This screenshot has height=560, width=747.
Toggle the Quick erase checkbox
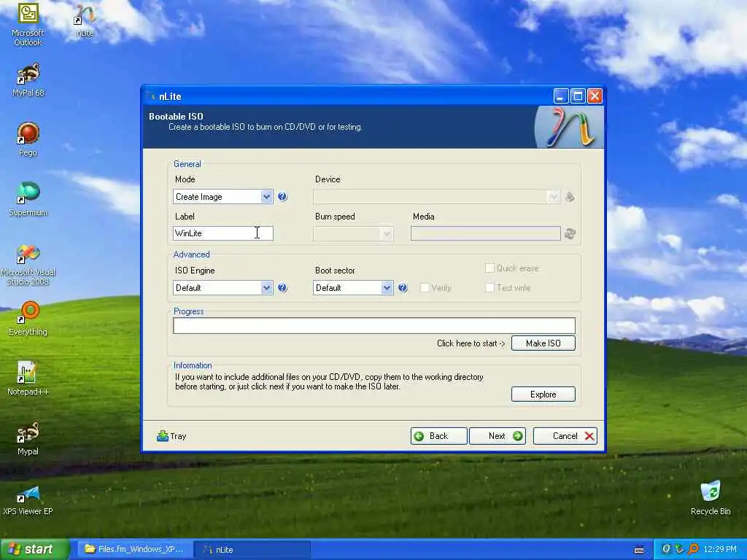[489, 268]
